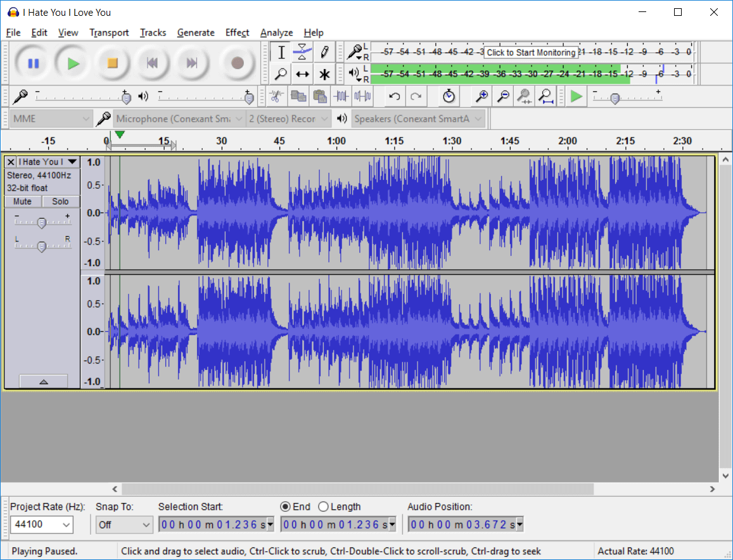Select the Time Shift tool
Viewport: 733px width, 560px height.
coord(302,74)
